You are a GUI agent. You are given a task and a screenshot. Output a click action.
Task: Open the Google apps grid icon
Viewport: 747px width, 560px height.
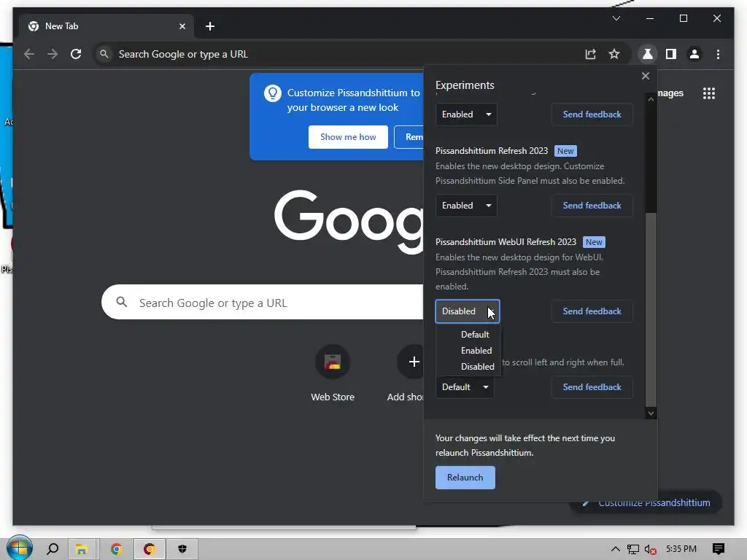709,93
